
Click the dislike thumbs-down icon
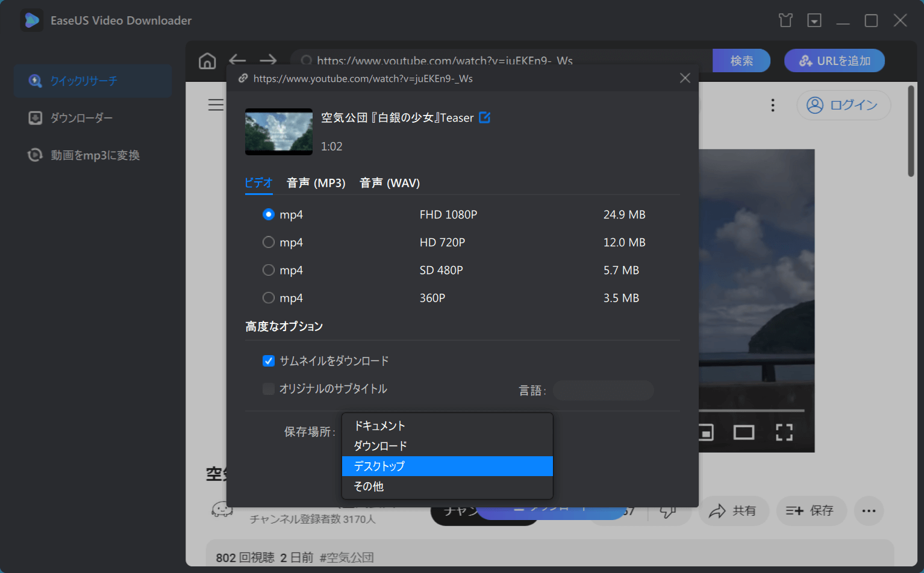point(667,512)
